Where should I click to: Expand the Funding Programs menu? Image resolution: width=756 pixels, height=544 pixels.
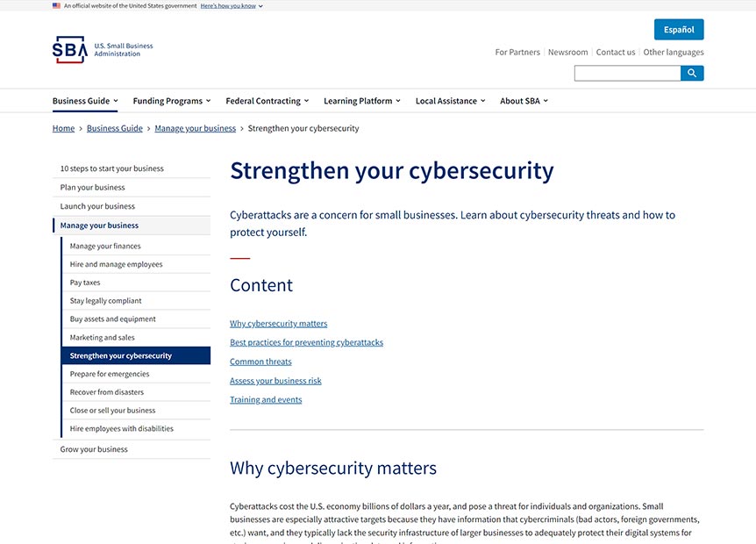[171, 101]
